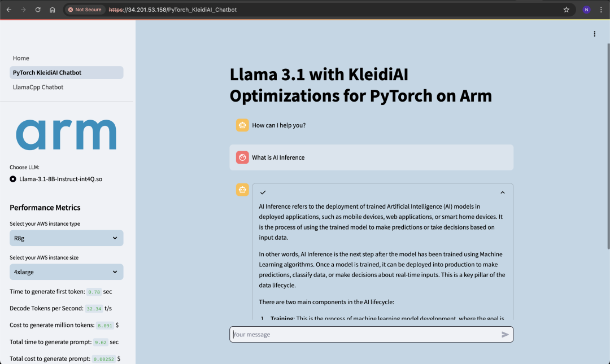610x364 pixels.
Task: Click the browser back arrow
Action: (9, 10)
